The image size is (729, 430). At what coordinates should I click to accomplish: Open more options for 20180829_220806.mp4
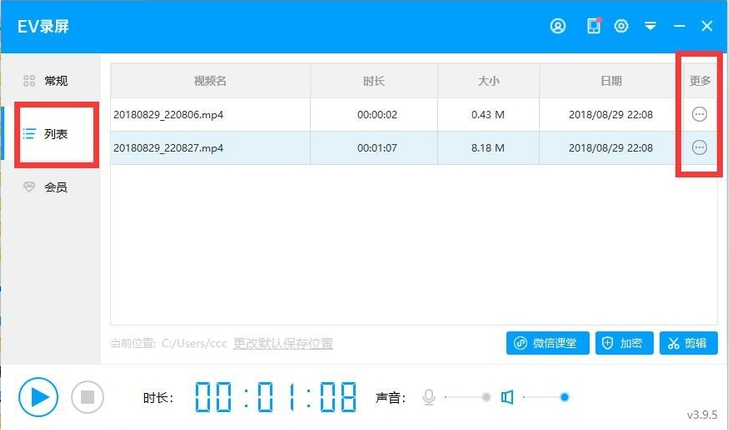click(699, 115)
